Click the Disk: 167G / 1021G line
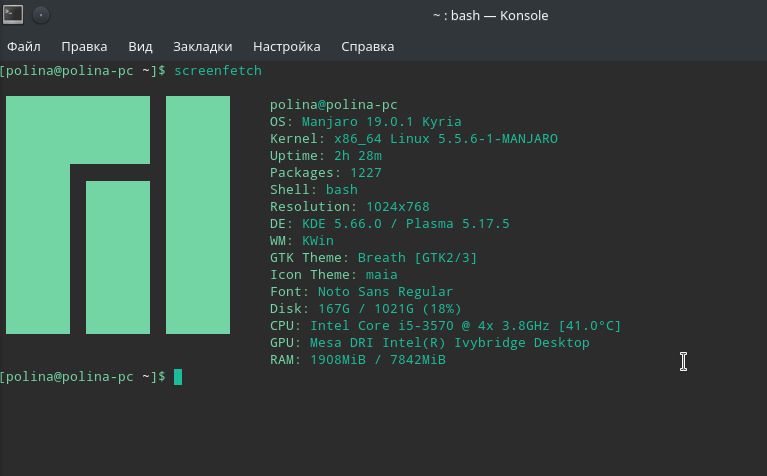Image resolution: width=767 pixels, height=476 pixels. point(365,309)
